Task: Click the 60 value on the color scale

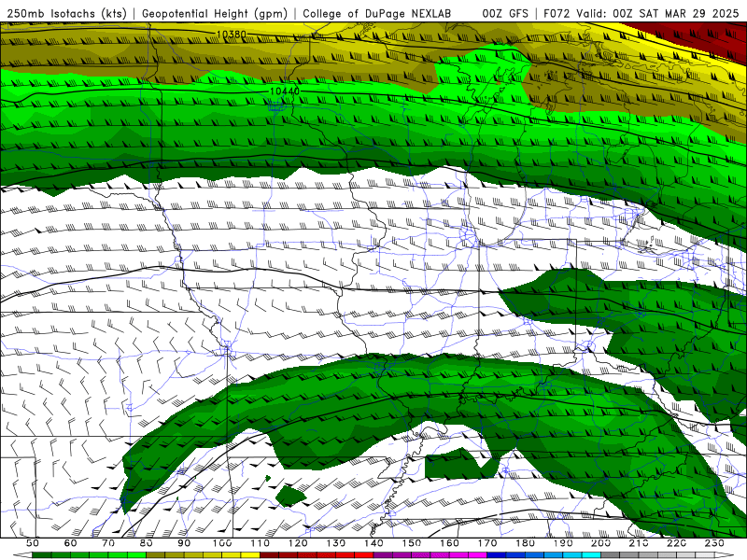Action: point(71,543)
